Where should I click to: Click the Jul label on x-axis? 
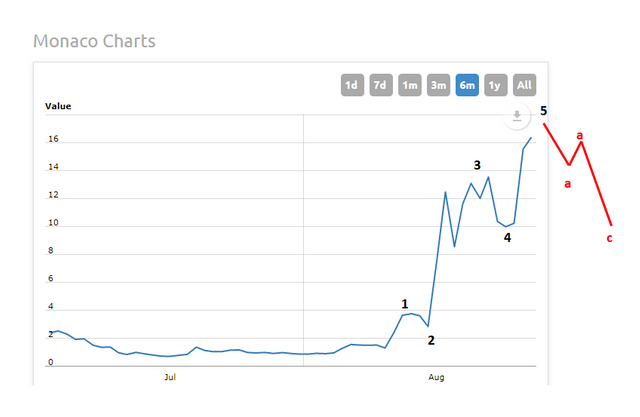tap(170, 378)
